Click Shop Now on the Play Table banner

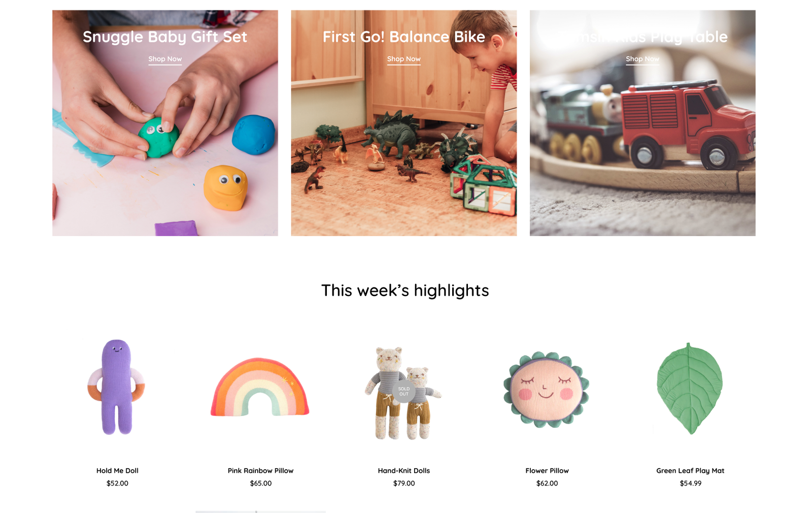coord(642,59)
